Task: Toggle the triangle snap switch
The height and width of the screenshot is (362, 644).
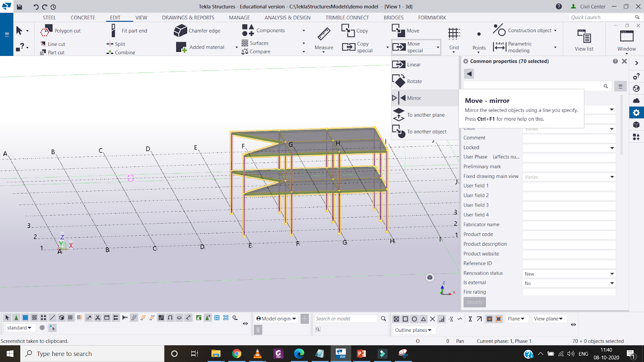Action: [x=423, y=319]
